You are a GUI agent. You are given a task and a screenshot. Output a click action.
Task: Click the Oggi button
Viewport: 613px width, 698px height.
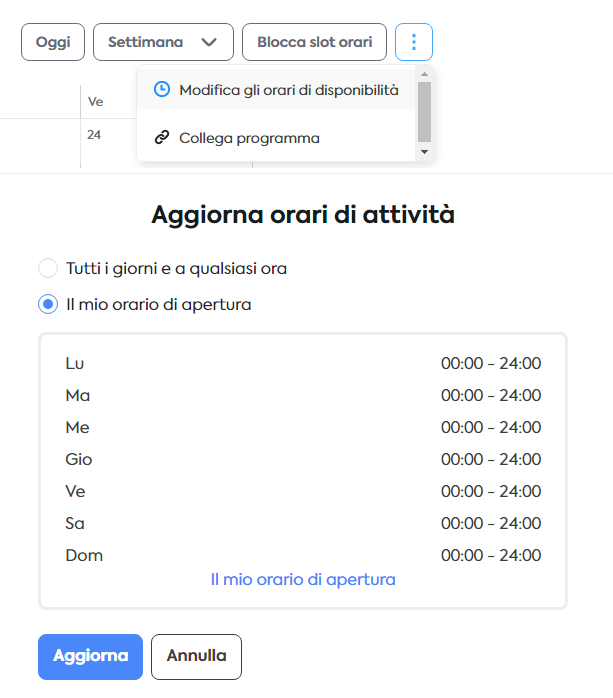coord(53,42)
